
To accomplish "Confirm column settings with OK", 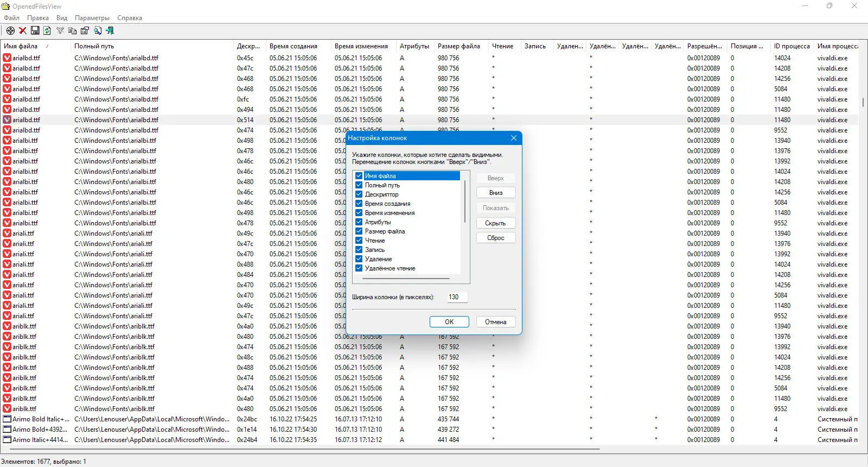I will click(449, 322).
